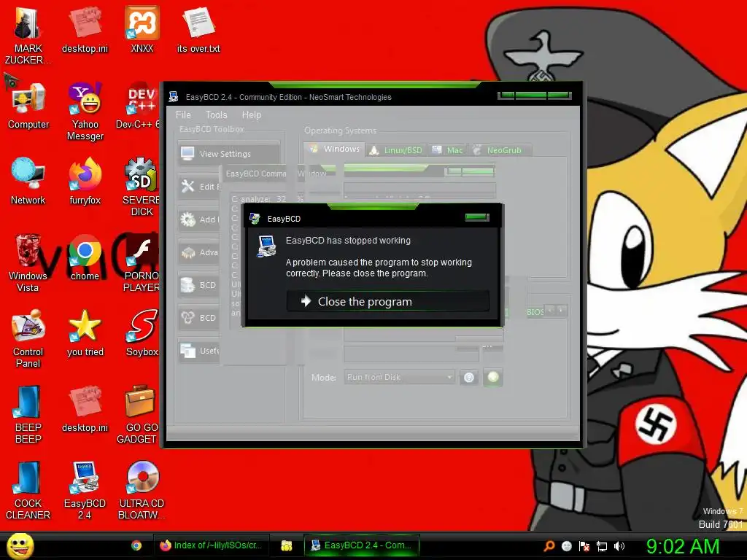Select the Soybox desktop shortcut
The image size is (747, 560).
tap(142, 334)
